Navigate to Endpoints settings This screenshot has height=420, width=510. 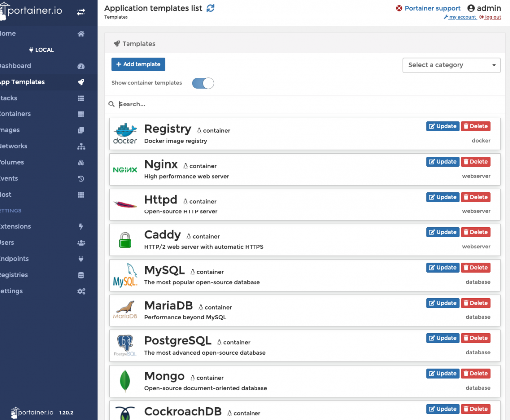point(14,259)
